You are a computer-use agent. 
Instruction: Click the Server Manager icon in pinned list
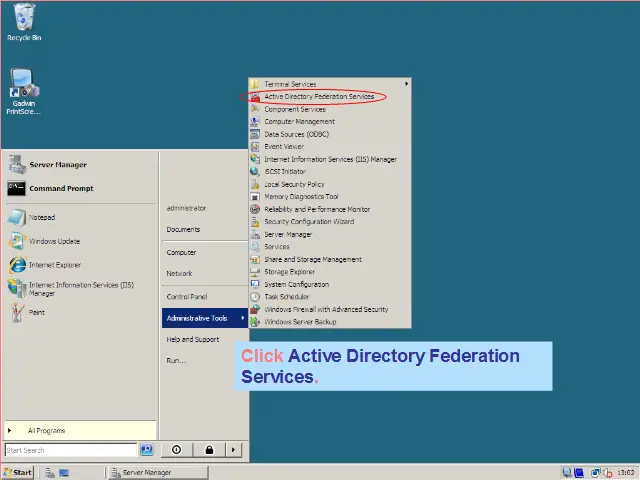click(17, 164)
